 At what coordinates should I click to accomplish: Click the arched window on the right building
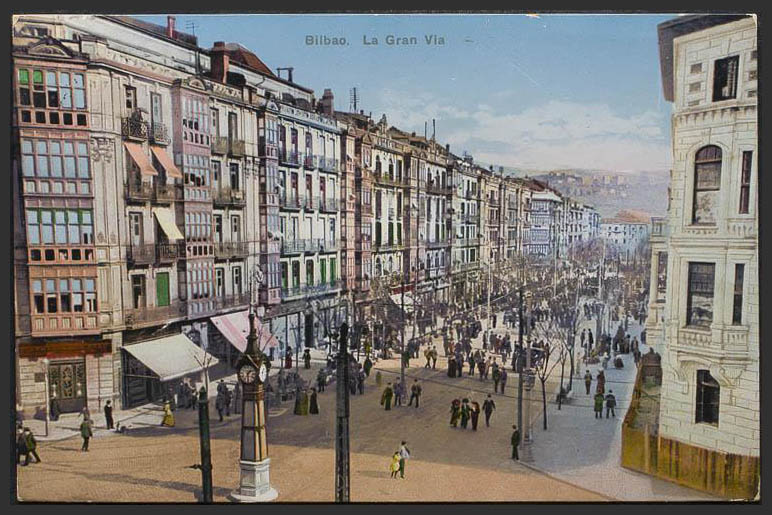[x=707, y=183]
